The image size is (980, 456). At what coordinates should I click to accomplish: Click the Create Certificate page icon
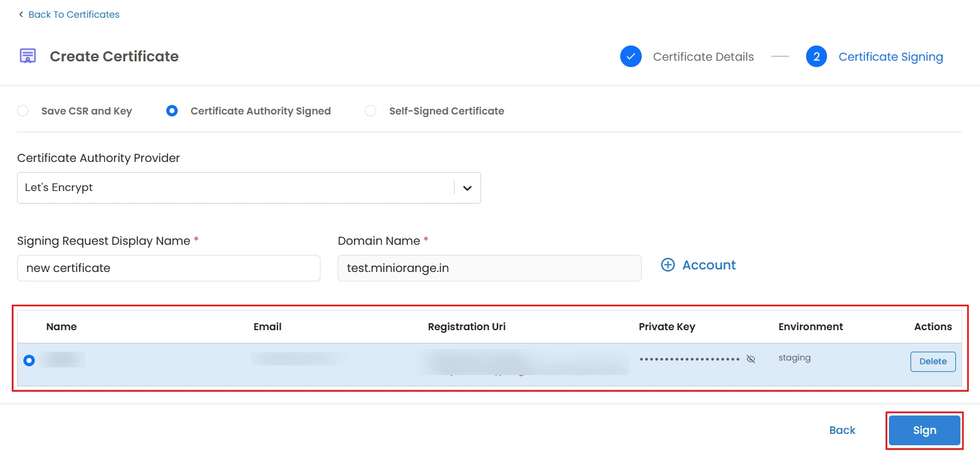[27, 56]
